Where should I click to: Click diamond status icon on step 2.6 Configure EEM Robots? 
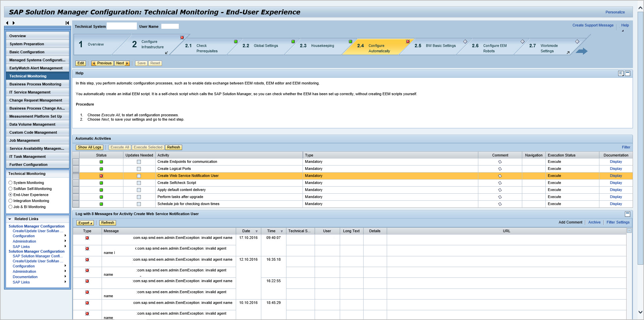point(522,42)
